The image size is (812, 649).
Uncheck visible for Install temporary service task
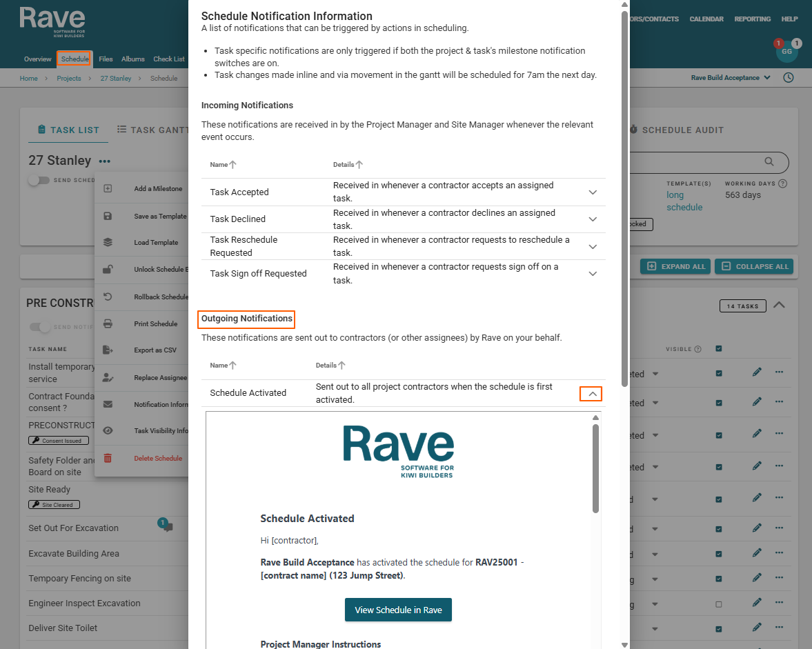[x=718, y=373]
